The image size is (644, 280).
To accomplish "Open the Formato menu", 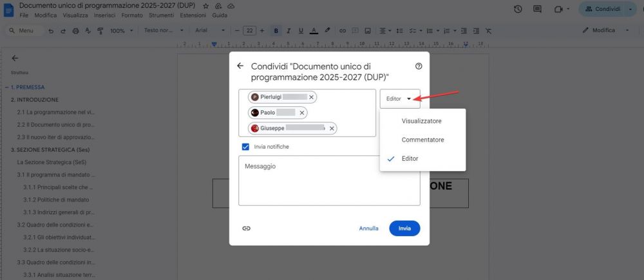I will pyautogui.click(x=132, y=15).
